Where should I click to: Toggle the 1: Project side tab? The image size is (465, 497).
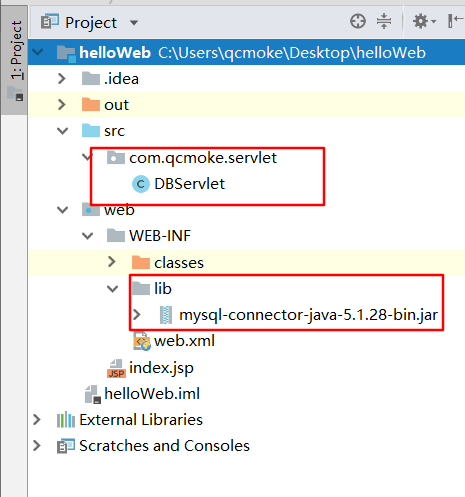pos(14,60)
